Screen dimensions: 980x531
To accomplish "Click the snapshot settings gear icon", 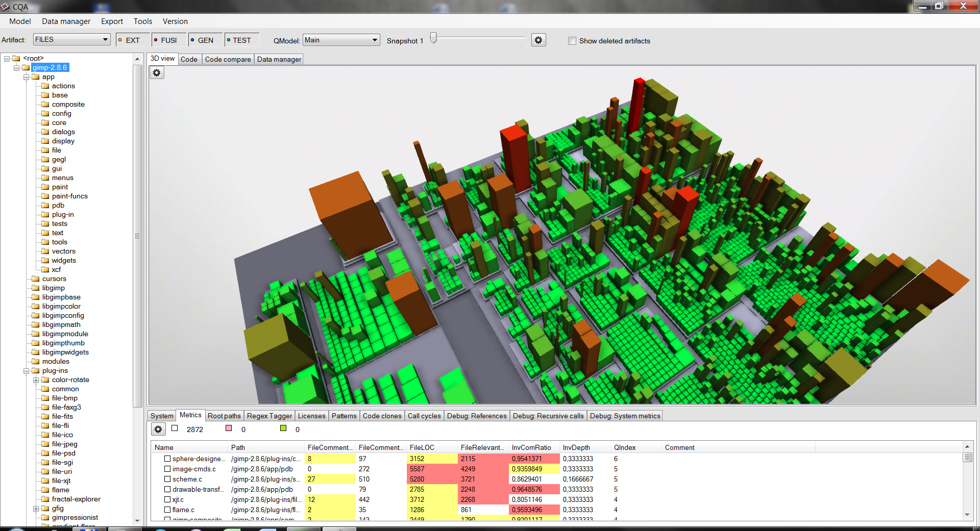I will [538, 40].
